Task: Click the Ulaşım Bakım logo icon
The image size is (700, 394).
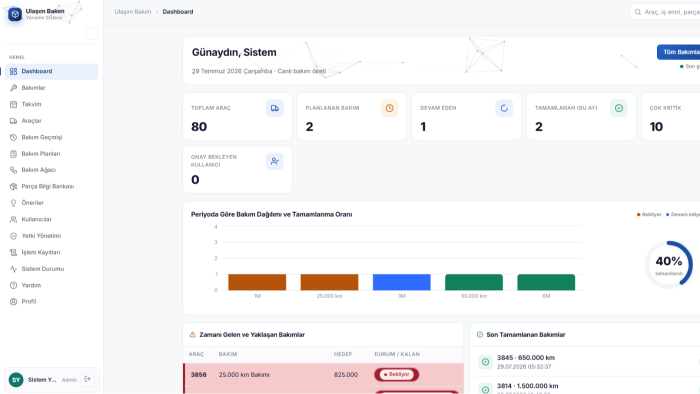Action: (15, 14)
